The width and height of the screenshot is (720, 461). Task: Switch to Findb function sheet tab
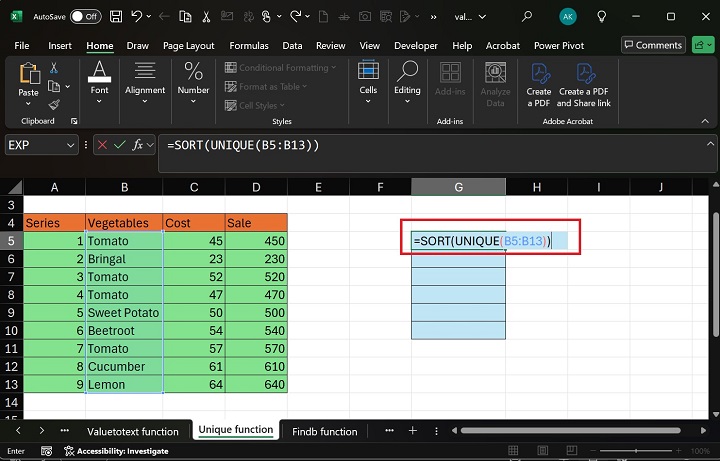coord(324,431)
